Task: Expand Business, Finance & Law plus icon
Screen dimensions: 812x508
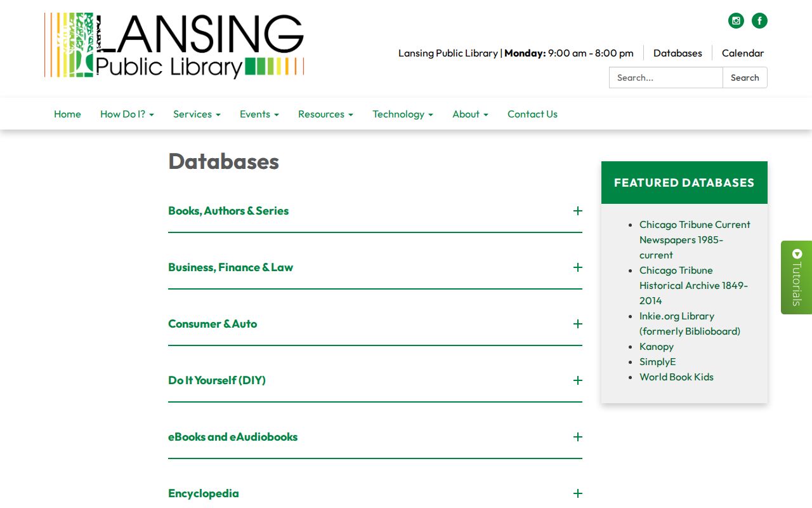Action: pos(577,267)
